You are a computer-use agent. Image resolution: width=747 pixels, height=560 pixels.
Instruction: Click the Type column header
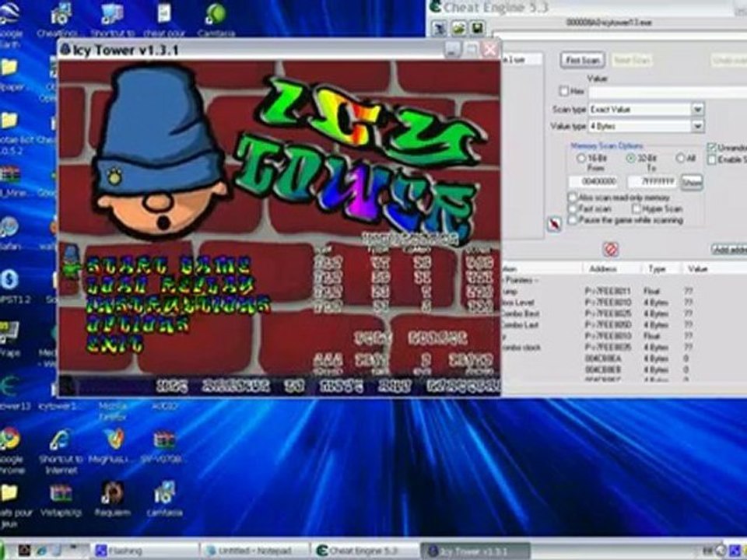661,268
